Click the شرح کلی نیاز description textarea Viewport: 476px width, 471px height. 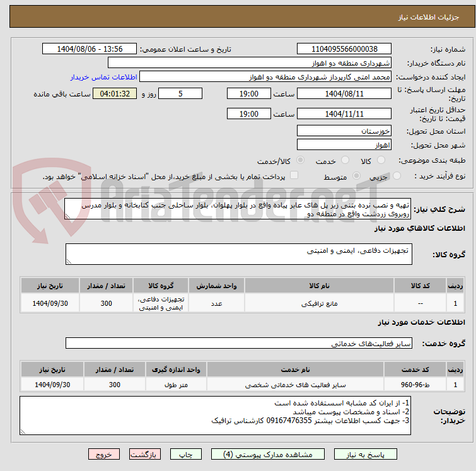(x=238, y=209)
